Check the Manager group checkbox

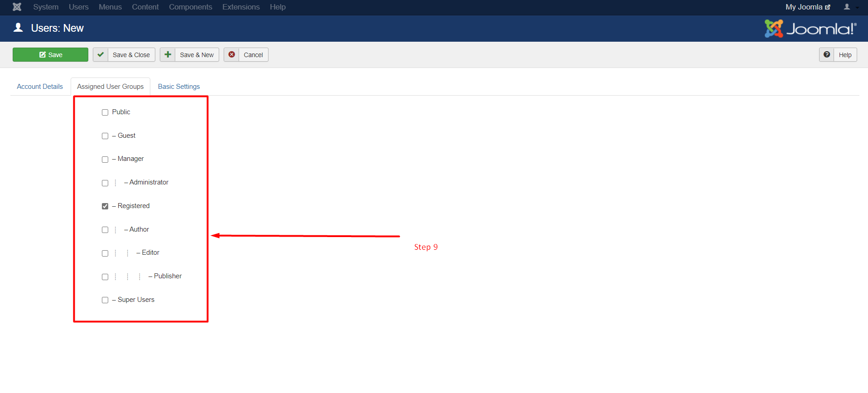click(x=105, y=160)
